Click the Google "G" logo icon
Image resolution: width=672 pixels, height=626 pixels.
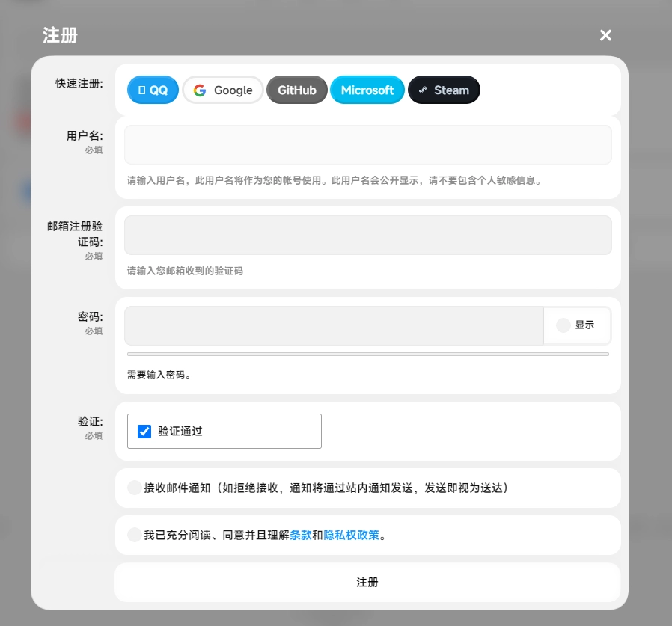(x=200, y=90)
